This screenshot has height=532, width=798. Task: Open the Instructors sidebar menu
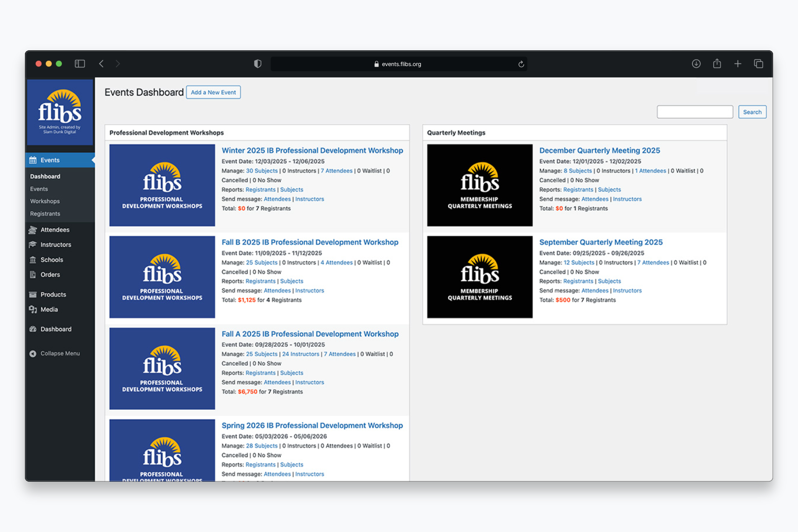(56, 245)
